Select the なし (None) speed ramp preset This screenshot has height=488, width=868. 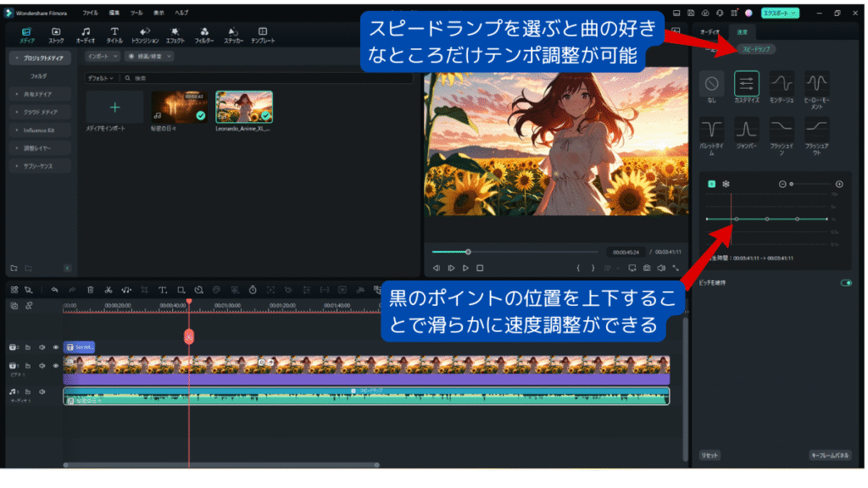coord(711,84)
